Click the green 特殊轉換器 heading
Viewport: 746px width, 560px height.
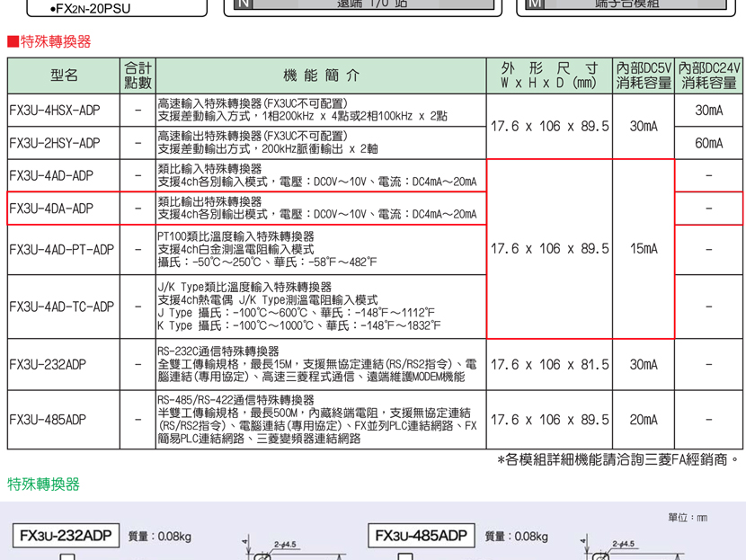(43, 484)
